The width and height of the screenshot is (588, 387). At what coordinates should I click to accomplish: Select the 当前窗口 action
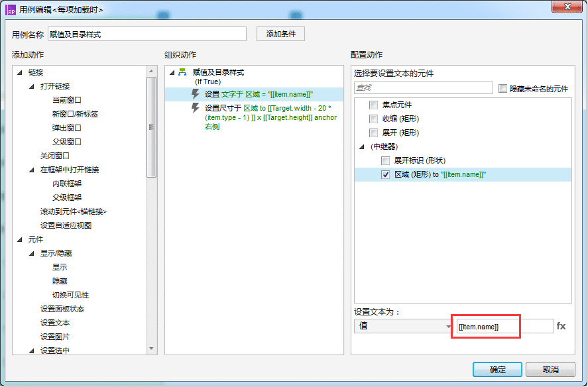click(x=67, y=100)
